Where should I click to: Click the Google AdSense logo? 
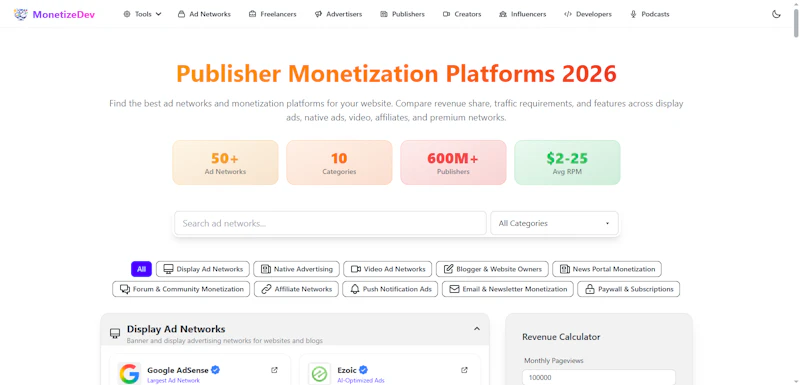pyautogui.click(x=129, y=374)
